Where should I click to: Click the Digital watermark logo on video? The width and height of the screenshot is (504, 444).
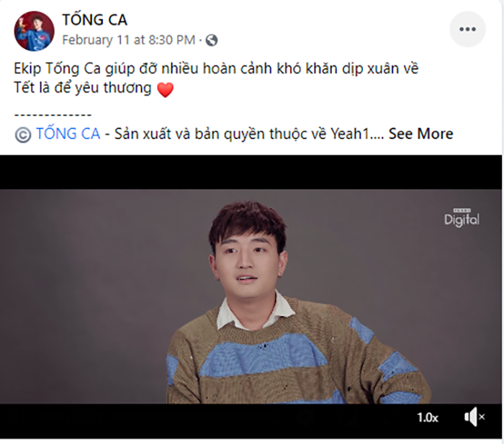[462, 218]
